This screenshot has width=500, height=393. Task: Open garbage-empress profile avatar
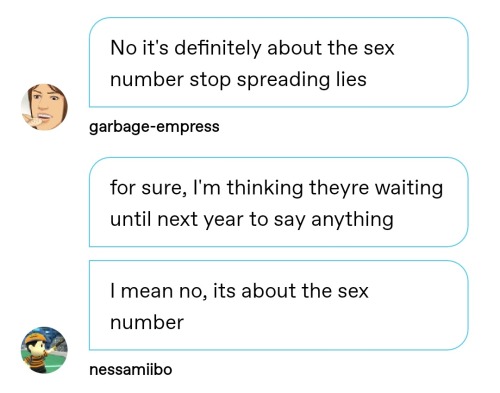click(x=44, y=107)
